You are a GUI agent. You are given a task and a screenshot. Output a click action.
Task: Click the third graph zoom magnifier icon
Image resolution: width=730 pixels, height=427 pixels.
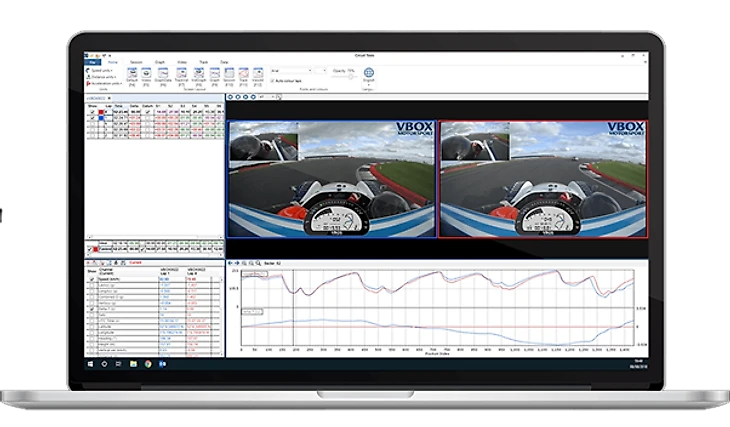tap(258, 263)
